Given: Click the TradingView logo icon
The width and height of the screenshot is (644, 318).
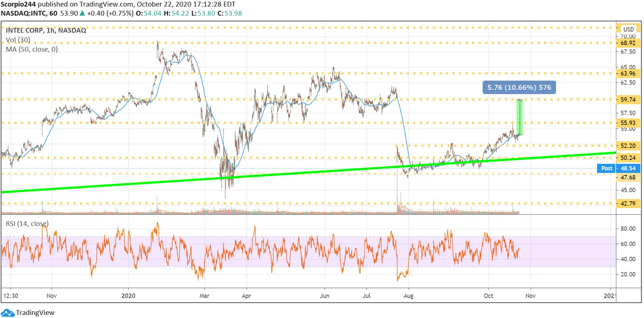Looking at the screenshot, I should point(8,312).
